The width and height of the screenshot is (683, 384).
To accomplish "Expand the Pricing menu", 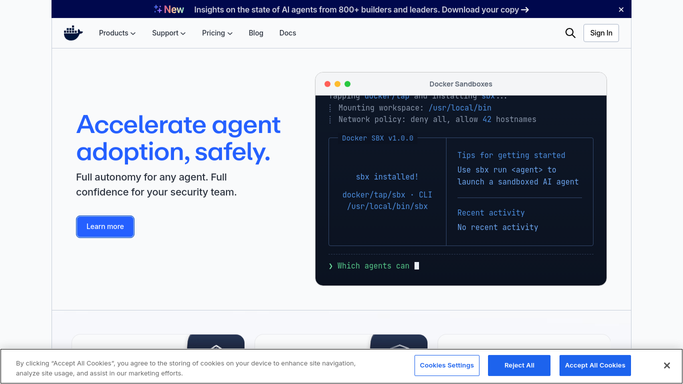I will tap(217, 33).
